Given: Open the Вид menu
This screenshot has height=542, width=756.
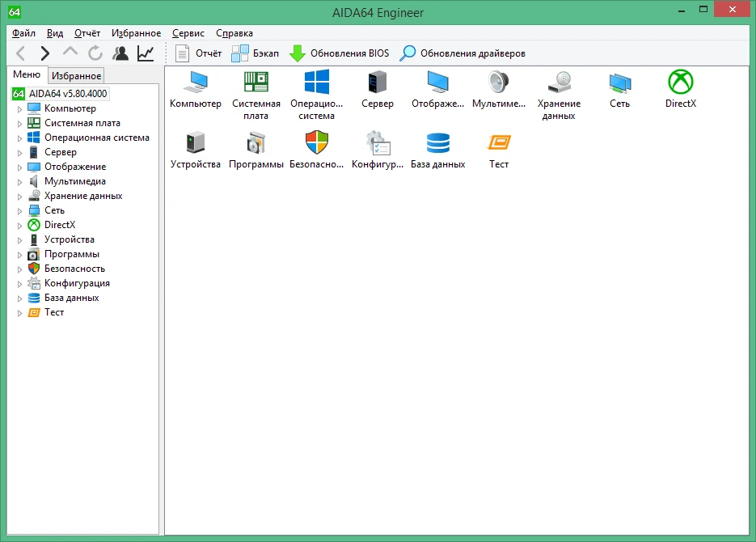Looking at the screenshot, I should click(55, 33).
